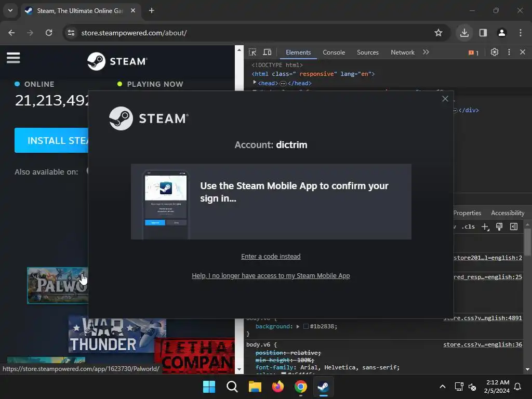Open the Lethal Company game thumbnail
Screen dimensions: 532x399
point(194,355)
